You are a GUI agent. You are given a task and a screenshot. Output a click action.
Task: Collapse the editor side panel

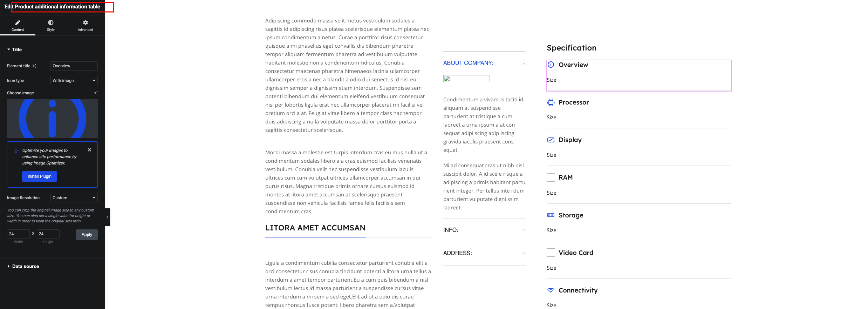click(107, 217)
